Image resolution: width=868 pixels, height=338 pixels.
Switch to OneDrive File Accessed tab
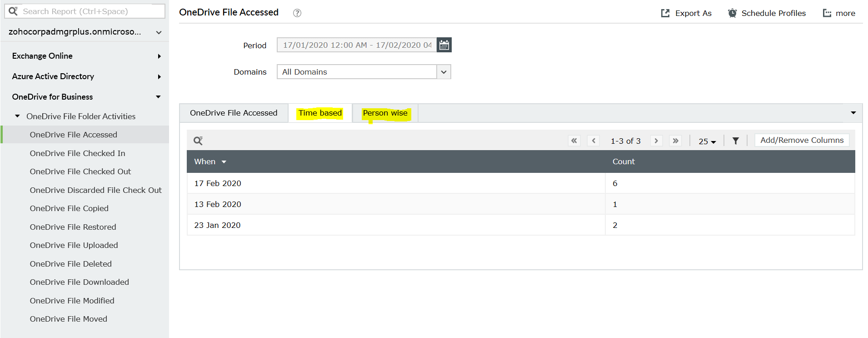[234, 113]
